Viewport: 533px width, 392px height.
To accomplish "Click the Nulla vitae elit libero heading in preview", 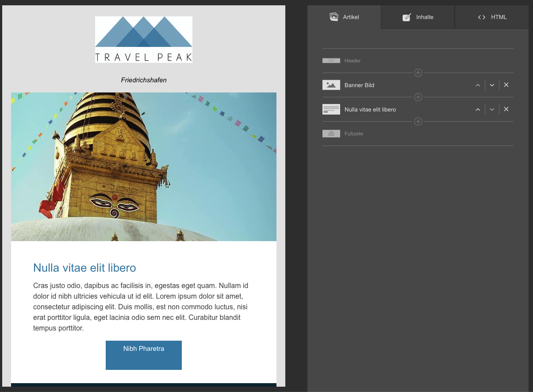I will click(84, 268).
